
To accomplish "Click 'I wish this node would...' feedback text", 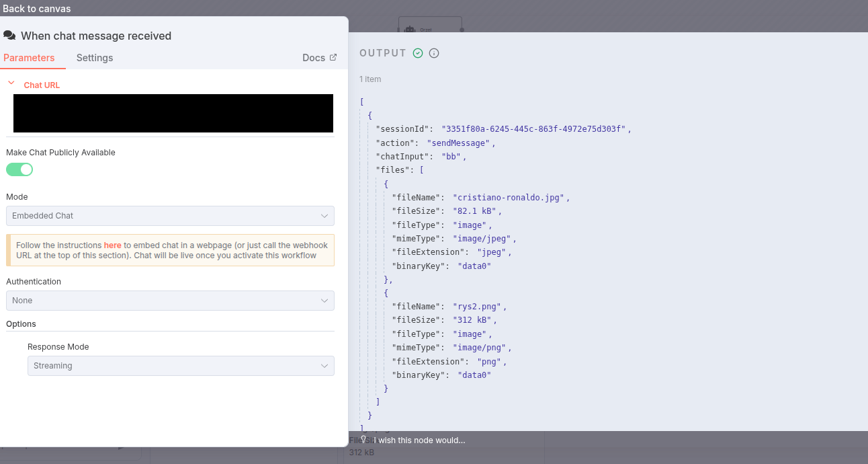I will 420,440.
